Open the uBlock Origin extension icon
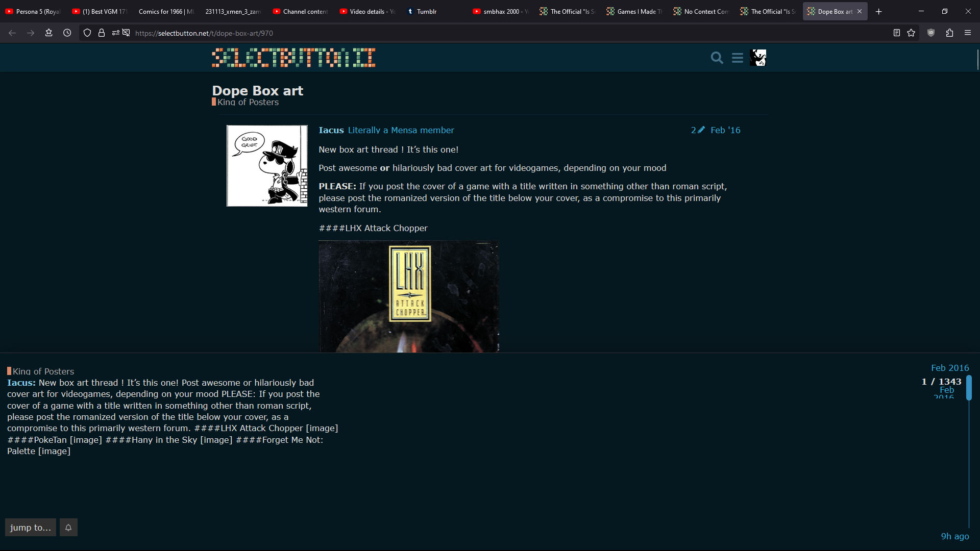980x551 pixels. click(931, 33)
